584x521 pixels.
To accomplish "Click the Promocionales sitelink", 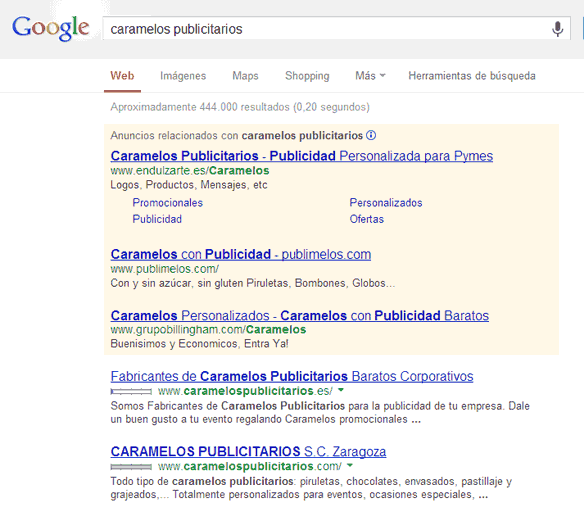I will [x=168, y=203].
